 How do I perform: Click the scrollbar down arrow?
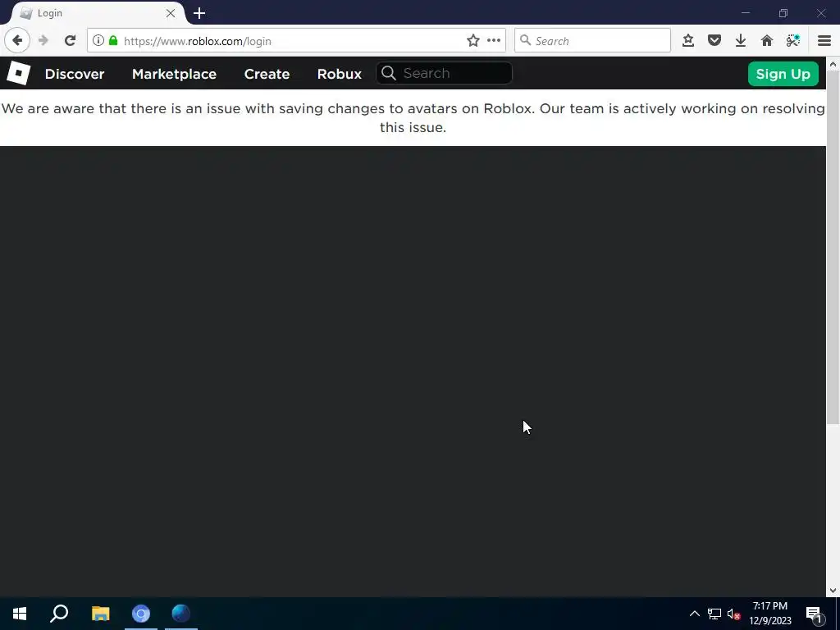[x=833, y=591]
